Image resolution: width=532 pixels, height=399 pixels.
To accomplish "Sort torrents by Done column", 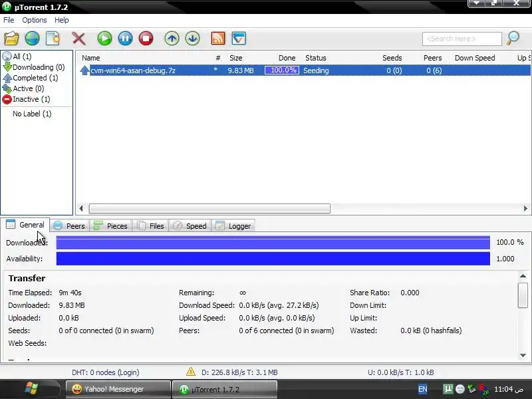I will click(287, 58).
